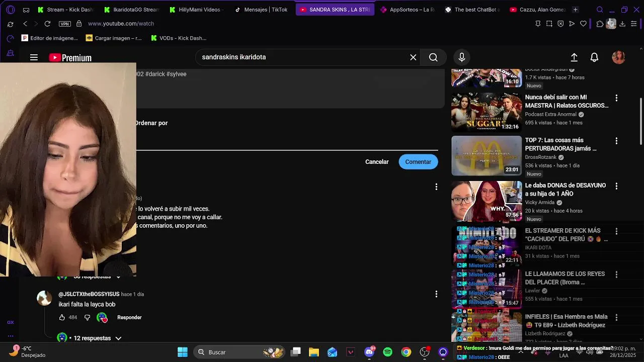Switch to 'Cazzu, Alan Gomez' tab
This screenshot has width=644, height=362.
[x=538, y=10]
